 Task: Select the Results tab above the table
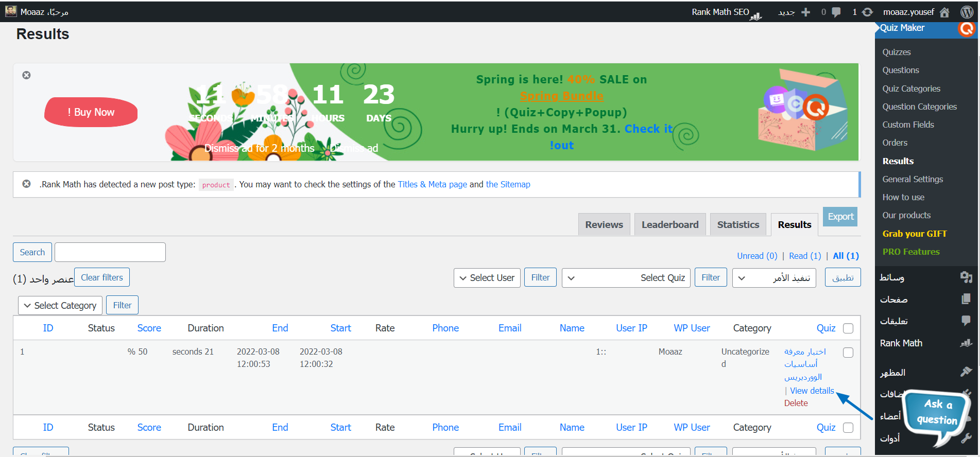point(795,225)
